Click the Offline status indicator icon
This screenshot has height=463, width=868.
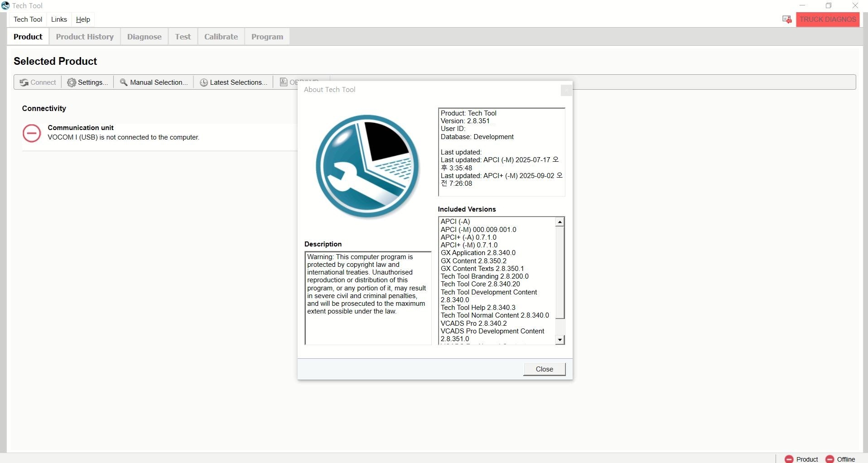point(830,459)
